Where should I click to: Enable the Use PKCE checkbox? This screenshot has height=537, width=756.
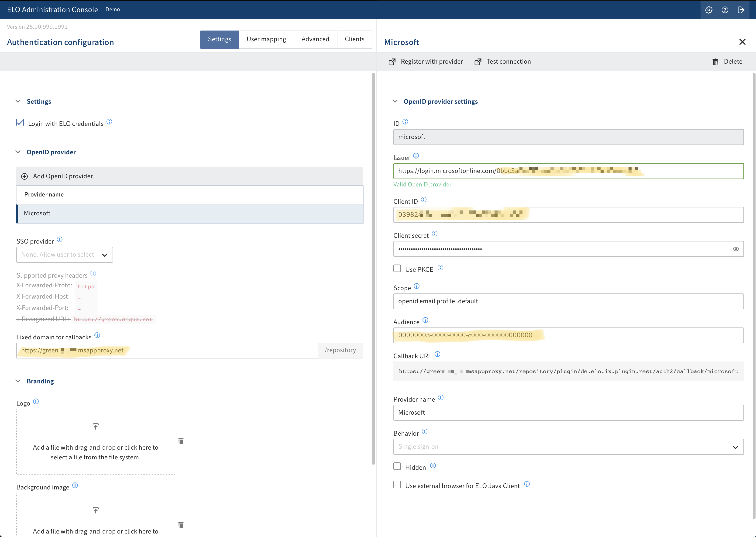397,268
